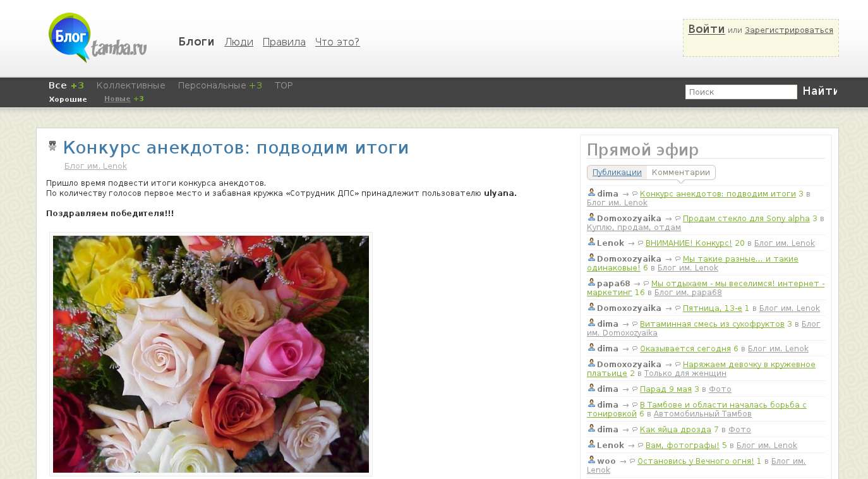Image resolution: width=868 pixels, height=479 pixels.
Task: Open 'Блог им. papa68' link
Action: [688, 293]
